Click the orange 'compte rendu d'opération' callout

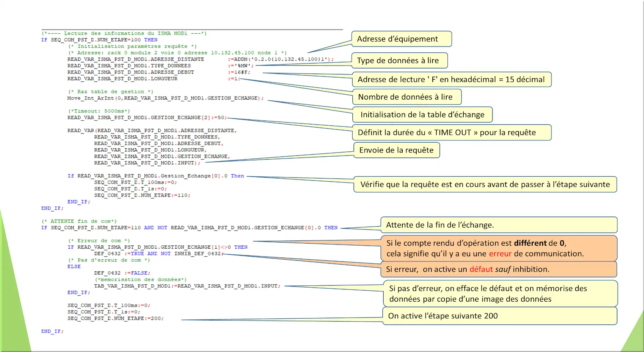[499, 248]
